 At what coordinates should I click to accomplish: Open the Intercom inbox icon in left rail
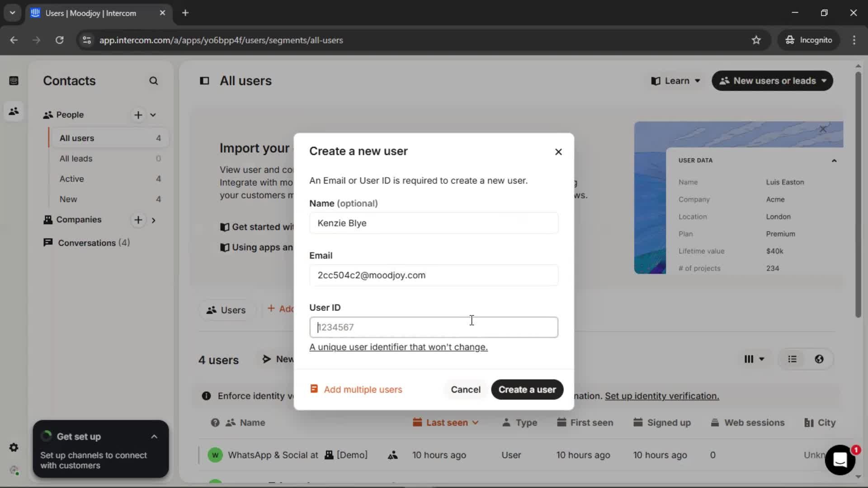pyautogui.click(x=14, y=80)
